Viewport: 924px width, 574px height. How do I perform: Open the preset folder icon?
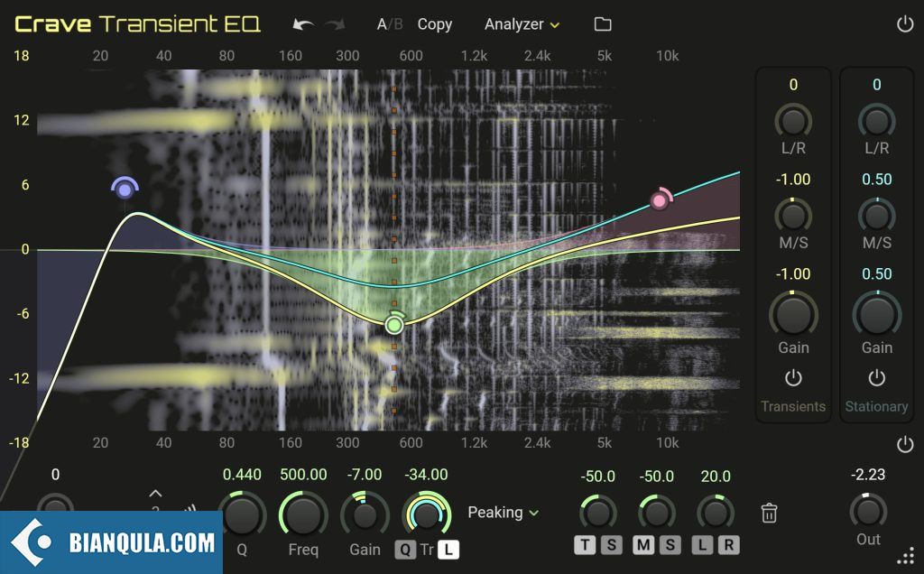(x=602, y=24)
